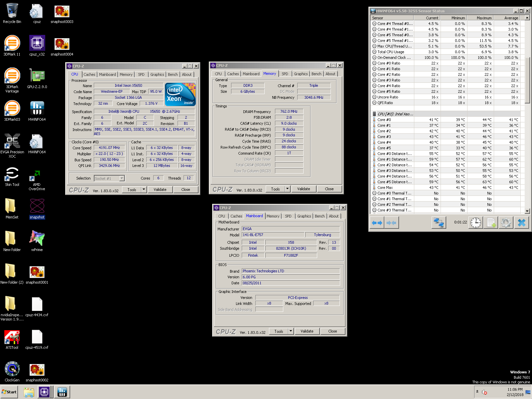Viewport: 532px width, 399px height.
Task: Switch to Caches tab in CPU window
Action: click(89, 74)
